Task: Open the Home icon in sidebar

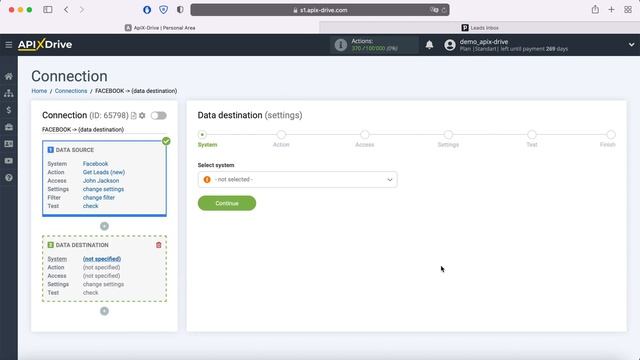Action: pyautogui.click(x=9, y=76)
